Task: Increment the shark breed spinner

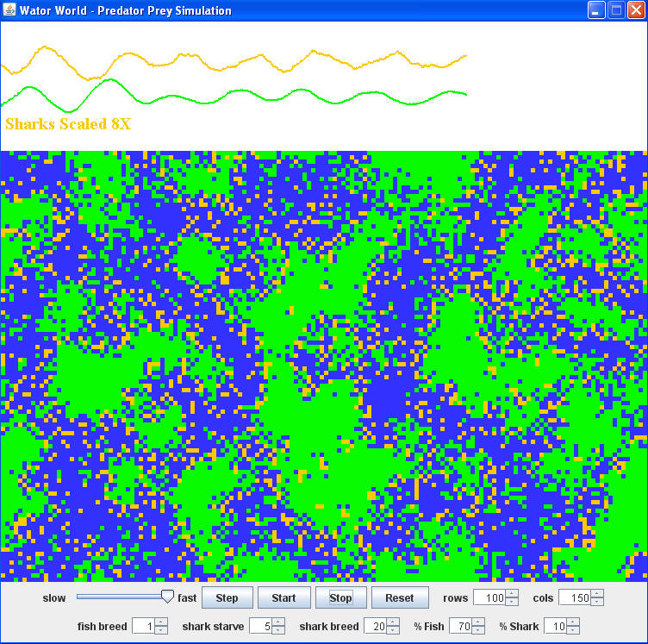Action: click(393, 622)
